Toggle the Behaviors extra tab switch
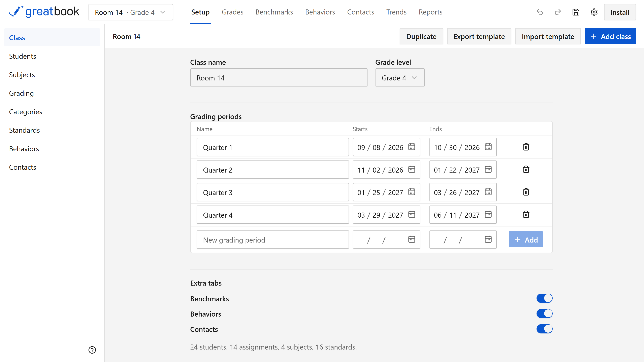The width and height of the screenshot is (644, 362). coord(545,314)
